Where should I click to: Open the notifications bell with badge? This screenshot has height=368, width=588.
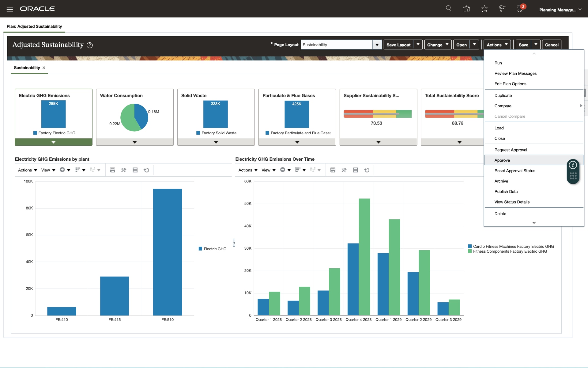[520, 9]
